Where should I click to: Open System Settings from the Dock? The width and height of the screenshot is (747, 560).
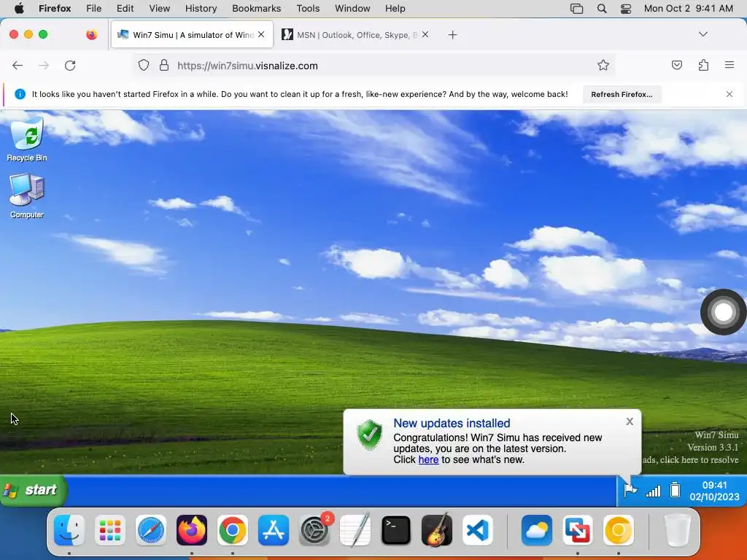314,530
